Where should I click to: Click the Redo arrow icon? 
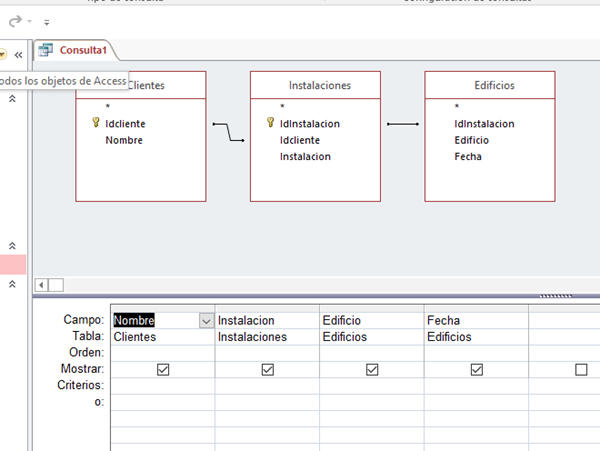point(15,21)
